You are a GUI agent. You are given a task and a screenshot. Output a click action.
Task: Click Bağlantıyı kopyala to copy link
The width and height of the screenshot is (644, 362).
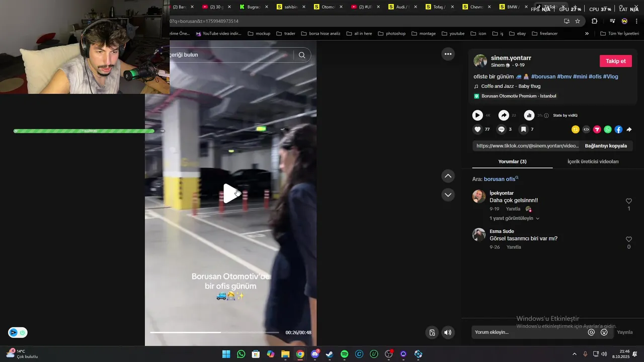pyautogui.click(x=606, y=146)
